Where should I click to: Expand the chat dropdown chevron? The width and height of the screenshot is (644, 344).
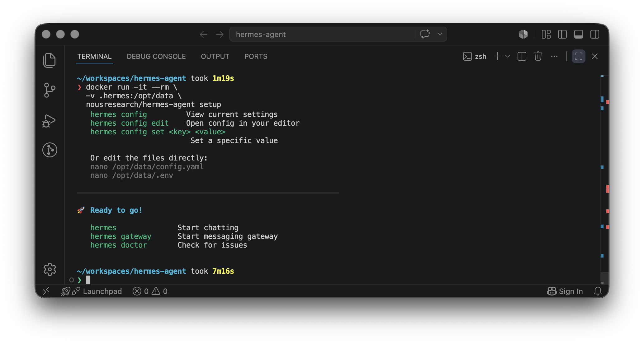440,34
